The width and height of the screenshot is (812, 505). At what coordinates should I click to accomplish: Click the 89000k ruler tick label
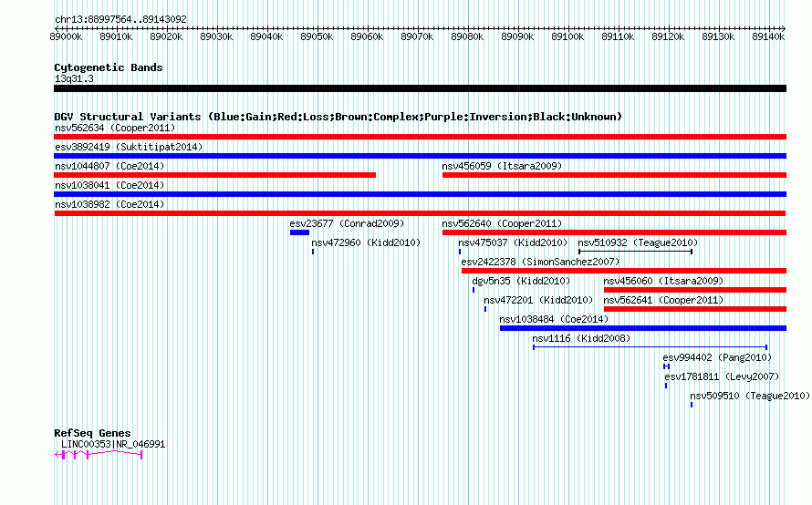(x=66, y=36)
